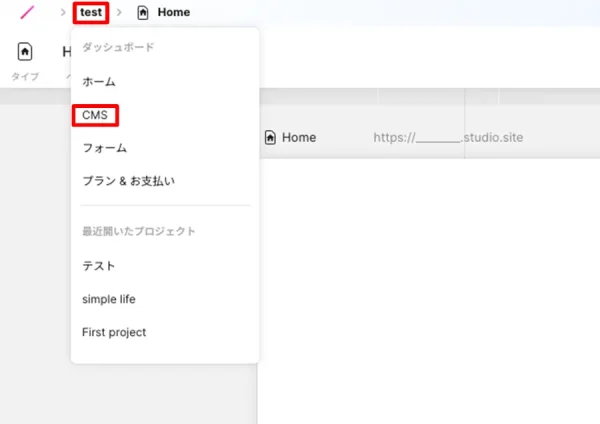The width and height of the screenshot is (600, 424).
Task: Click the ダッシュボード section heading
Action: tap(118, 47)
